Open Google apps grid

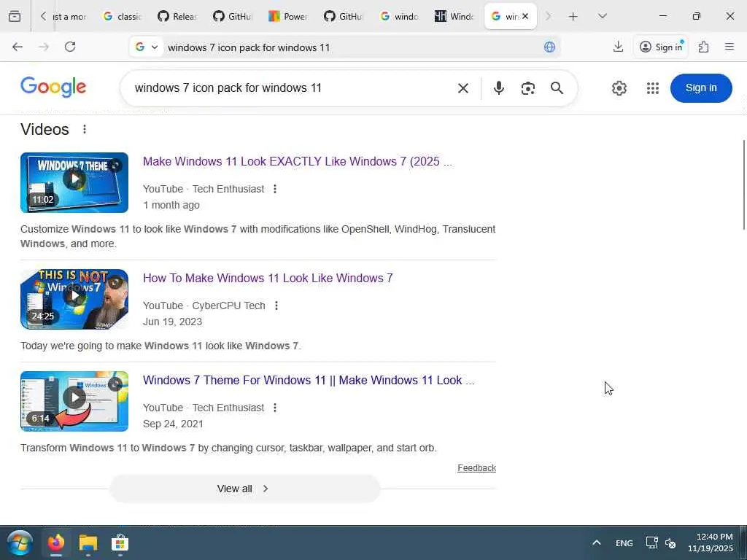[x=653, y=88]
